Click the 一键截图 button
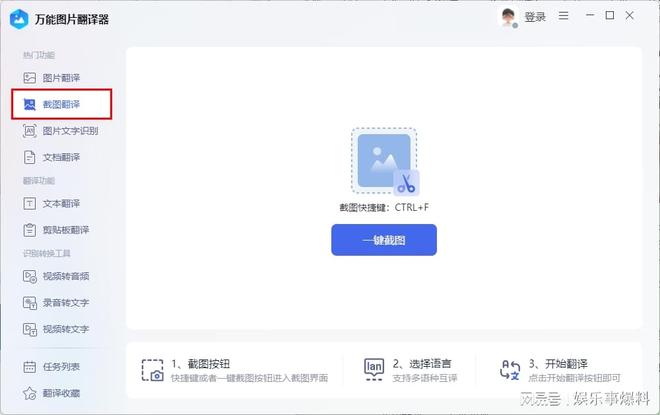The height and width of the screenshot is (415, 660). 384,240
